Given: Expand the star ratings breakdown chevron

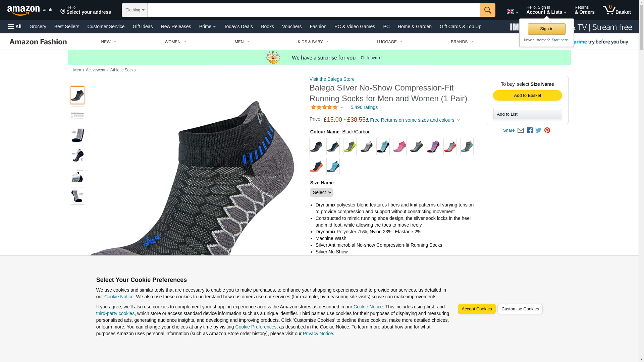Looking at the screenshot, I should pos(342,108).
